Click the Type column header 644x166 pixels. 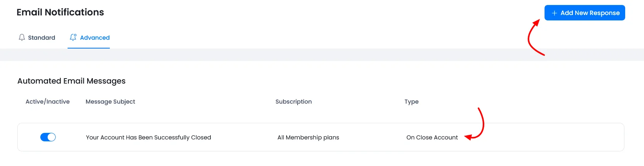click(x=411, y=102)
